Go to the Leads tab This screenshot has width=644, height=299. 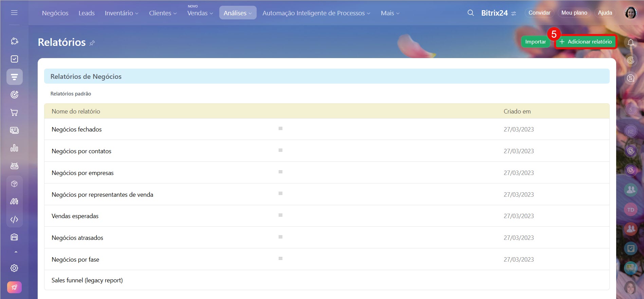pyautogui.click(x=87, y=13)
